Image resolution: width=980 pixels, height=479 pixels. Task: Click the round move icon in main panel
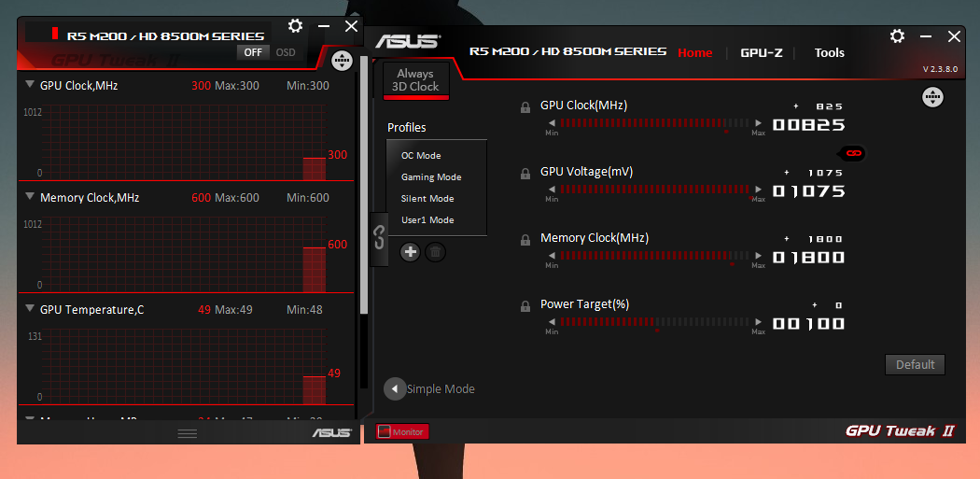click(932, 97)
